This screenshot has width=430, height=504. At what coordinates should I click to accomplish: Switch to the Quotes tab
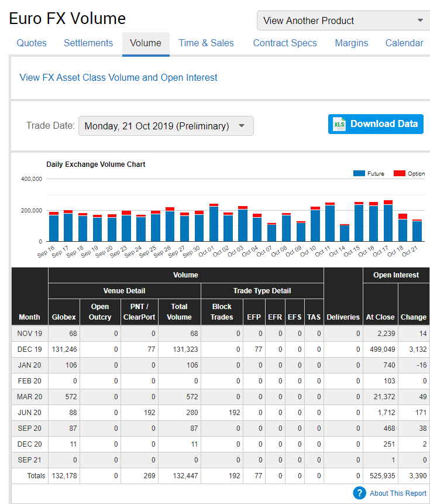click(32, 43)
